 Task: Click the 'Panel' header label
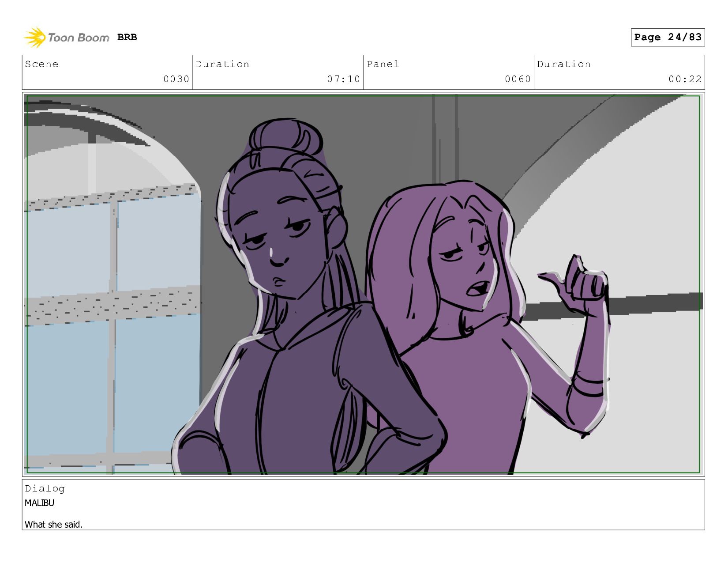(x=383, y=64)
